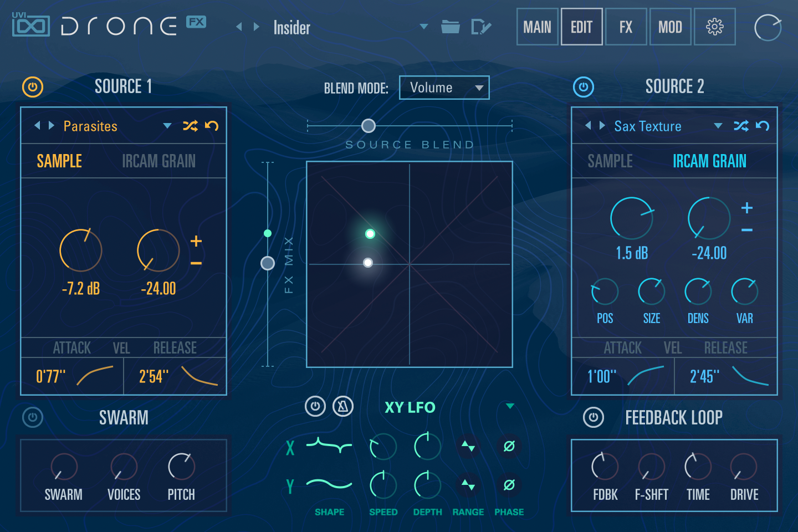Click the green puck on the XY pad

370,233
